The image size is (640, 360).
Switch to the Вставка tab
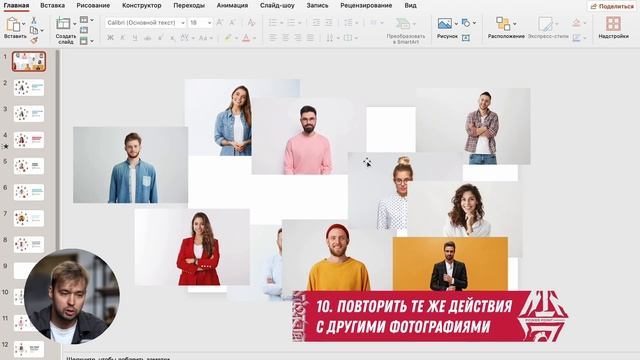52,6
